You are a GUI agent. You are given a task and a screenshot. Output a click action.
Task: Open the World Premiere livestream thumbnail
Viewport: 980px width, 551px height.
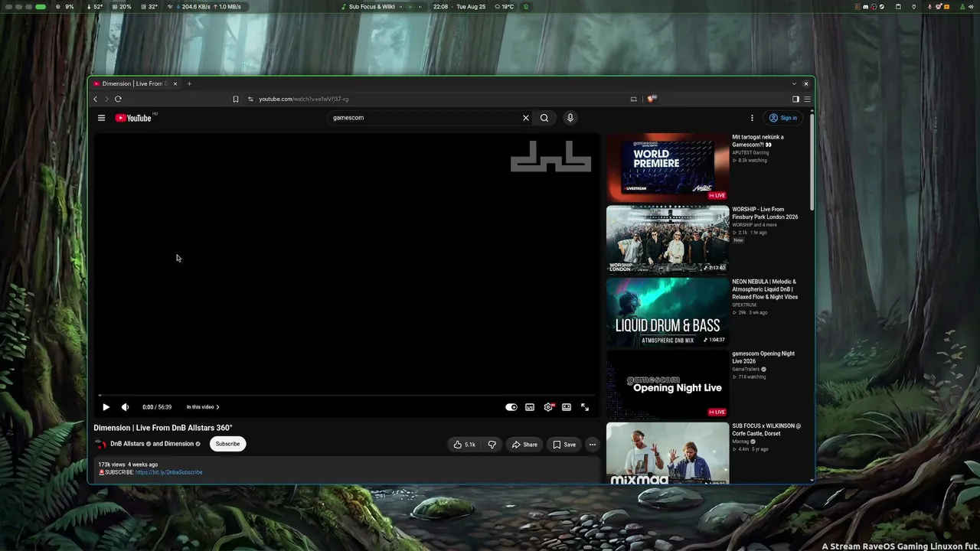tap(668, 168)
